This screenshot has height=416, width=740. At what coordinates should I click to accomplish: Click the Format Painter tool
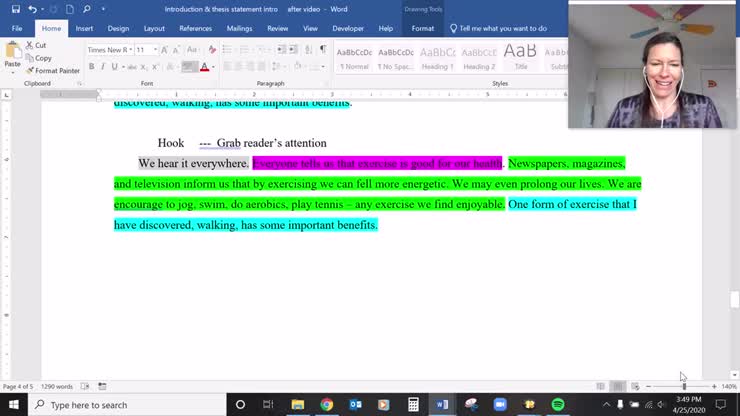[53, 71]
